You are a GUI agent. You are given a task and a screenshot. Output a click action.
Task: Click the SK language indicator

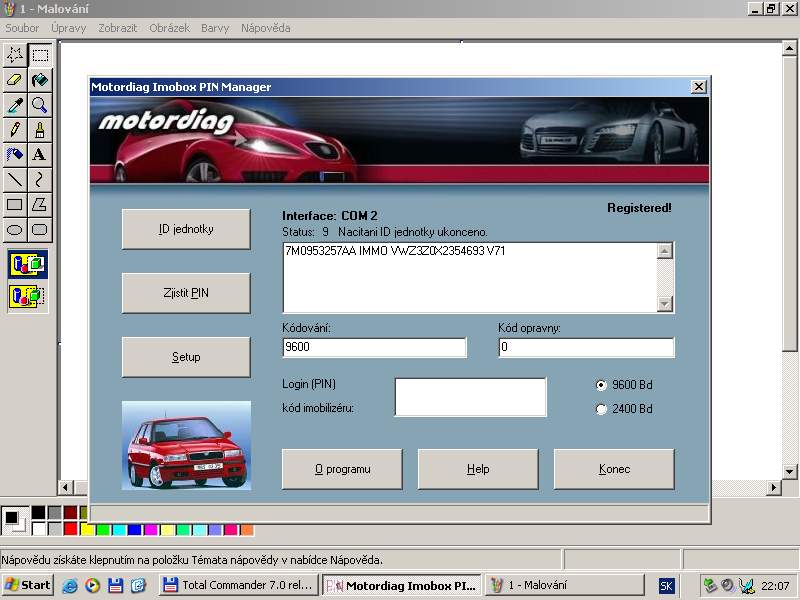666,586
